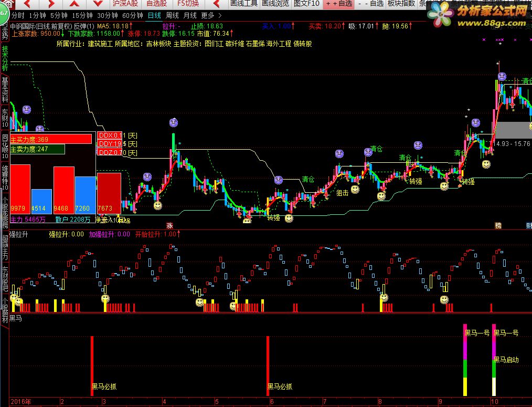Open 画线工具 drawing tools
This screenshot has width=532, height=407.
click(243, 3)
